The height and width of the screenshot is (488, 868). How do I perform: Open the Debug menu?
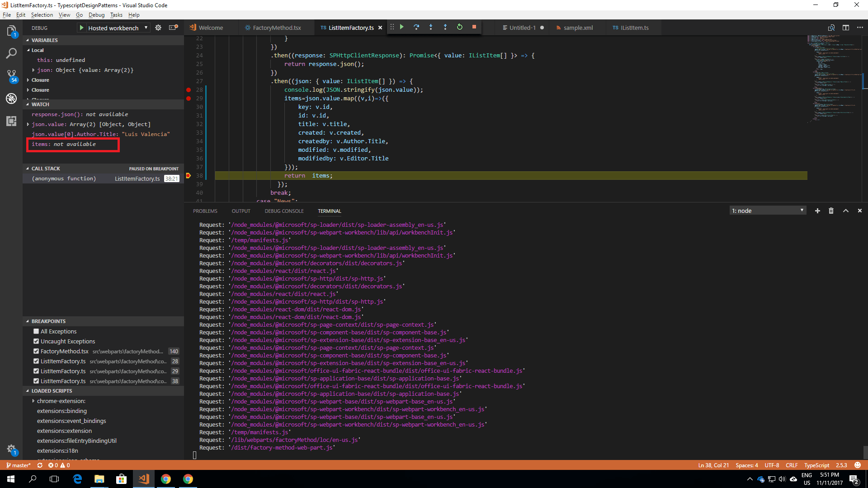tap(96, 14)
